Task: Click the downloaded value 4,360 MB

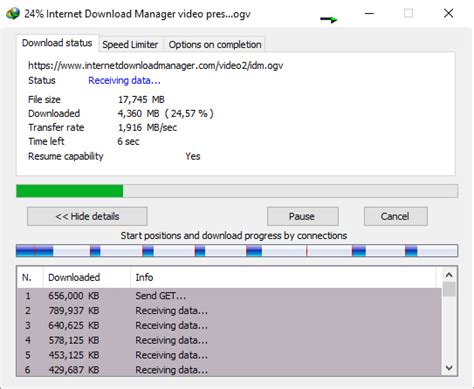Action: [138, 113]
